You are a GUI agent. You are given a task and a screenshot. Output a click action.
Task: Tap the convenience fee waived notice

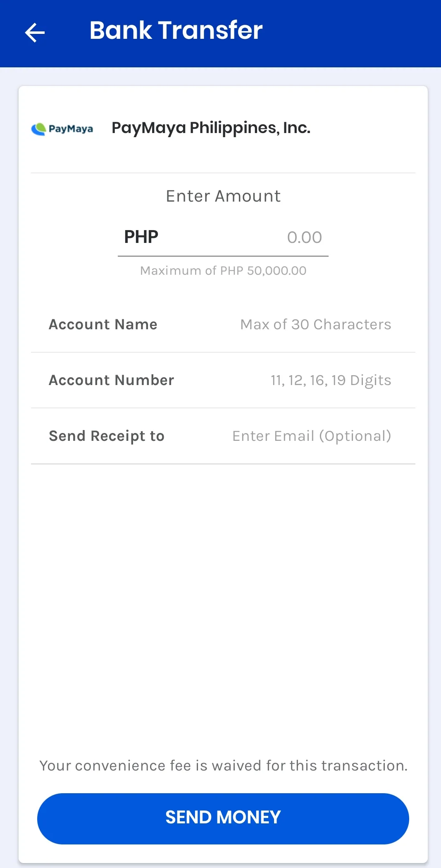(223, 766)
